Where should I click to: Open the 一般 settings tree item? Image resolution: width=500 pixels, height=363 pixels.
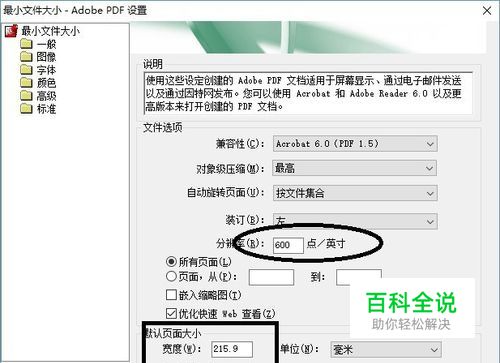coord(46,44)
